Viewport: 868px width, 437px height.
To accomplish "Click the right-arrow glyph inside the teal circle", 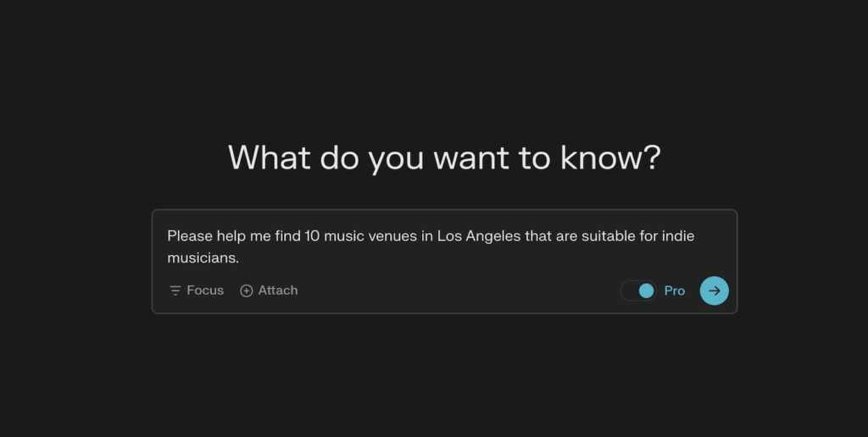I will click(x=715, y=290).
